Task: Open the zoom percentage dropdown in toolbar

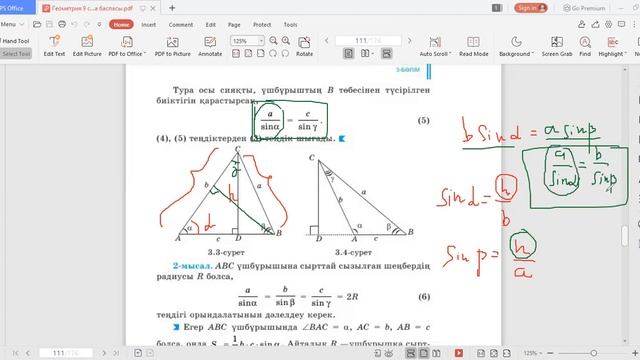Action: [x=261, y=41]
